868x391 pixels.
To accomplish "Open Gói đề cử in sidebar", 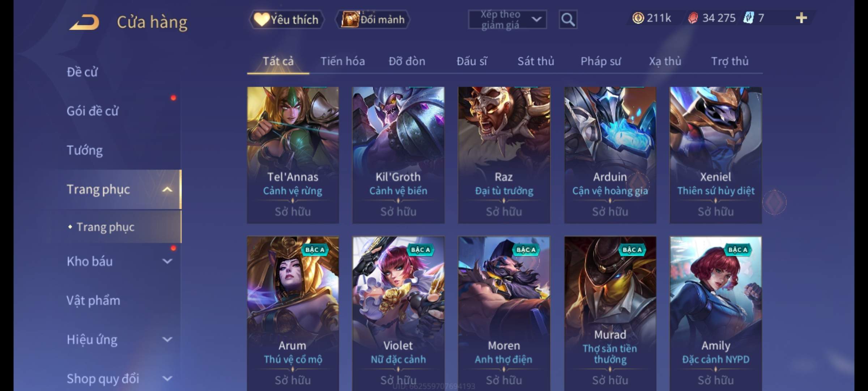I will coord(93,111).
